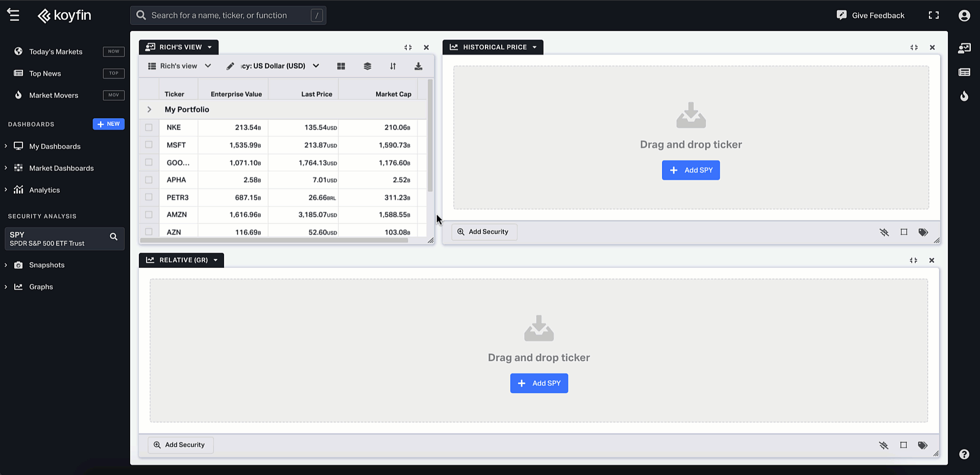Click the tags icon in Historical Price footer
Viewport: 980px width, 475px height.
pos(923,232)
